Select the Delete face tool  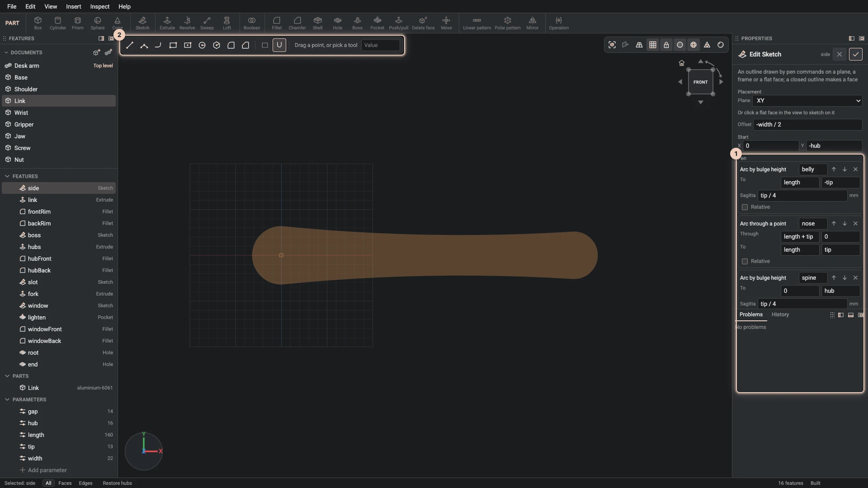click(424, 23)
